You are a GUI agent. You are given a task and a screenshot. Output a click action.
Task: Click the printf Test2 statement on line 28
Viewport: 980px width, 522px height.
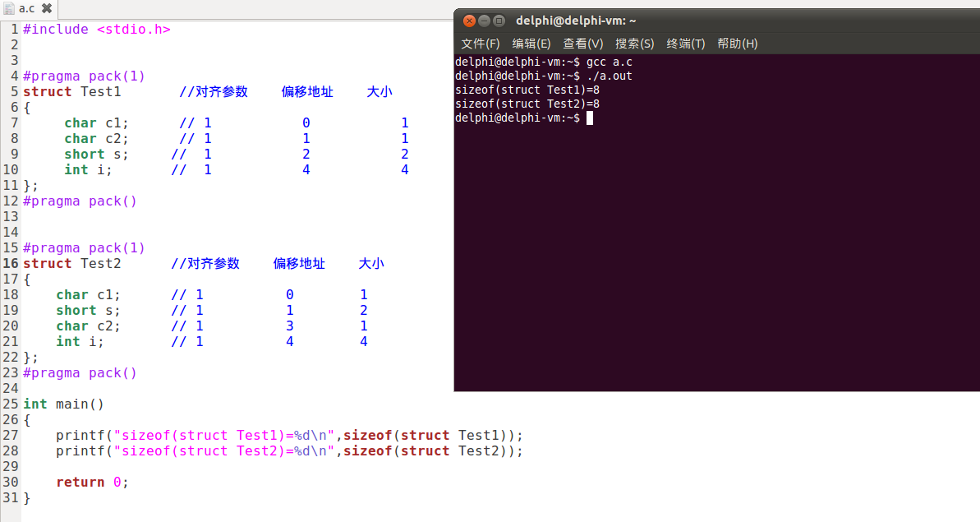click(x=289, y=451)
